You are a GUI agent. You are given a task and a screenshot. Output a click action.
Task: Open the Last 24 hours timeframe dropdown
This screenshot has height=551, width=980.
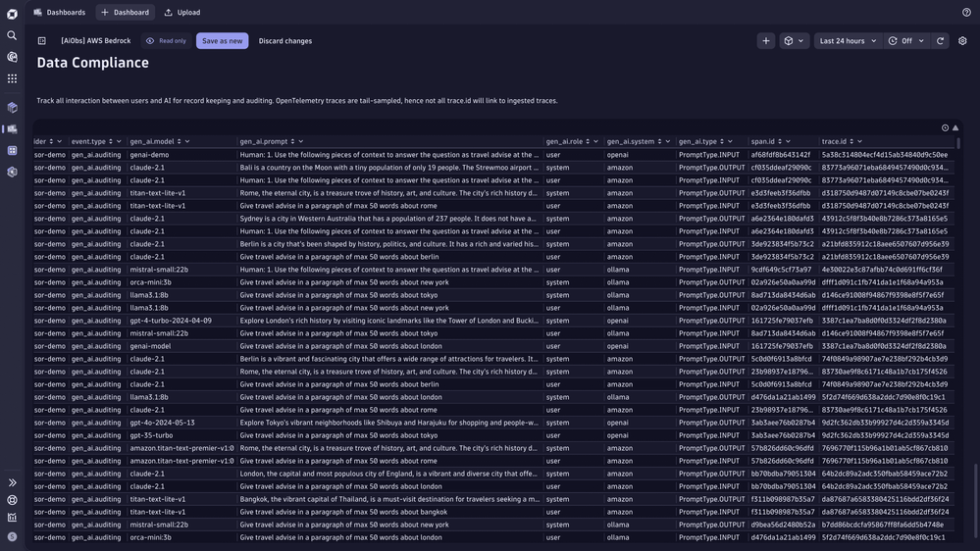(x=848, y=41)
